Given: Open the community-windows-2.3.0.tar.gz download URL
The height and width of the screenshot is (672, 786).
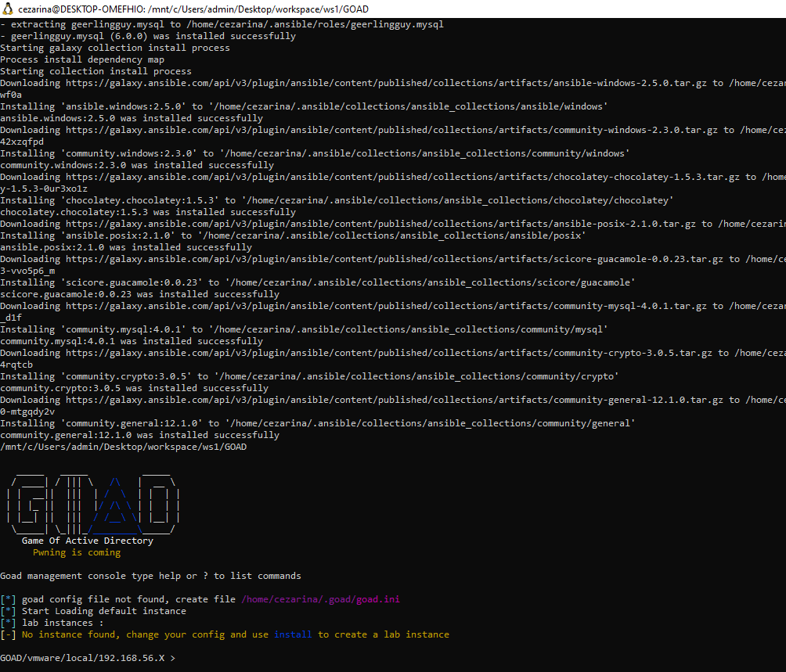Looking at the screenshot, I should pyautogui.click(x=391, y=130).
